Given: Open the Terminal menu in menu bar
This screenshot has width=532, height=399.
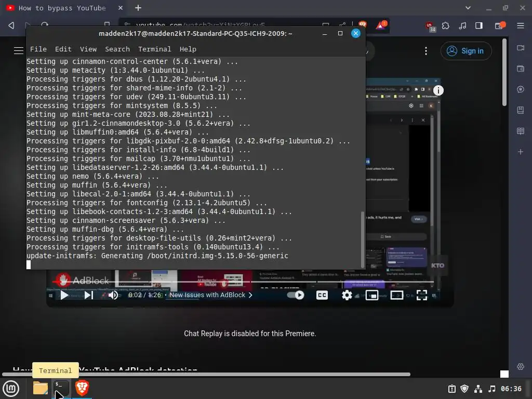Looking at the screenshot, I should click(154, 49).
